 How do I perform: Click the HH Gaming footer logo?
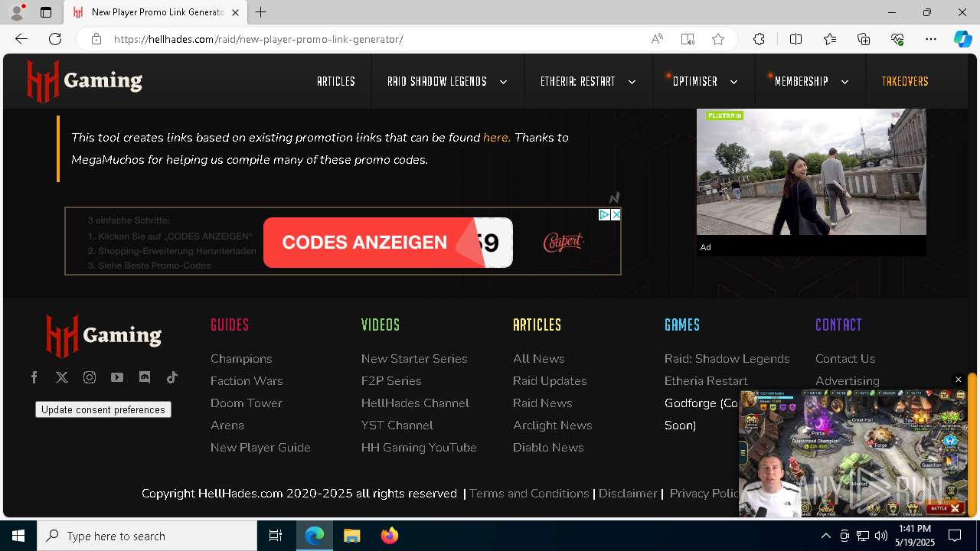click(x=103, y=336)
